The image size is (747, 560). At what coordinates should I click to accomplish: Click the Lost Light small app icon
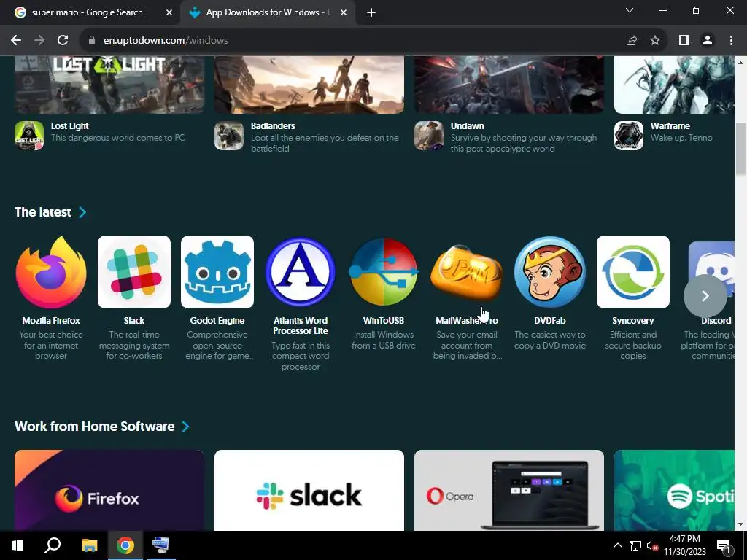coord(29,136)
